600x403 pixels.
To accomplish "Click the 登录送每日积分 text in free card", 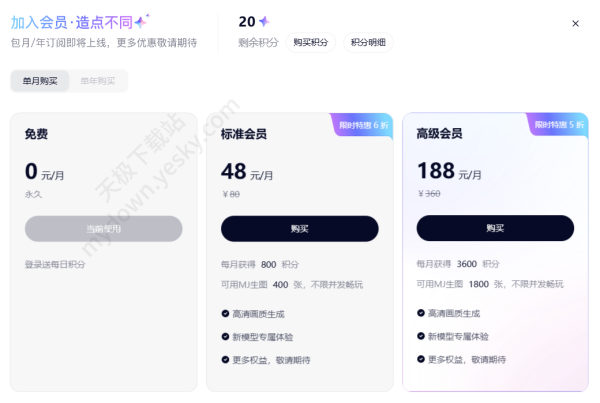I will point(55,264).
